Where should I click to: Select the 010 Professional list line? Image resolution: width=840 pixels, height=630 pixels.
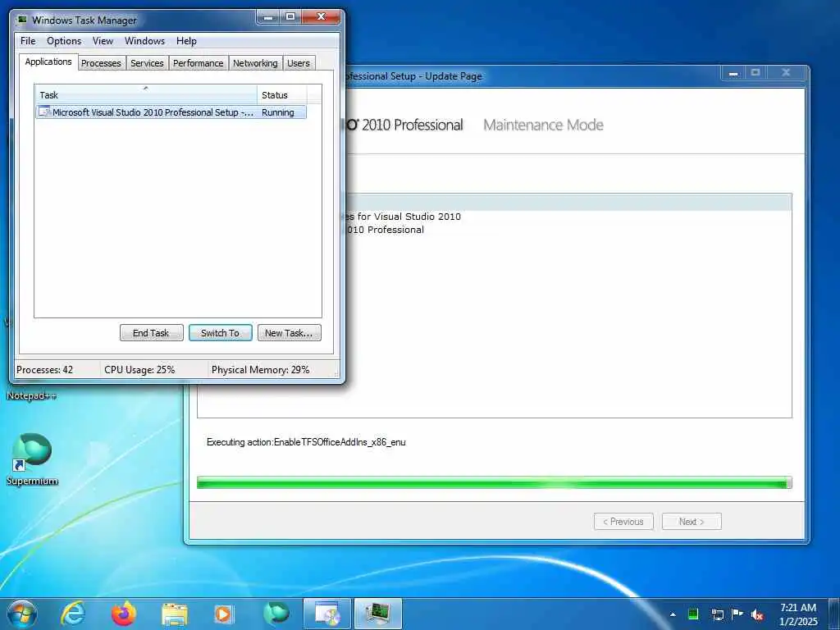tap(385, 230)
